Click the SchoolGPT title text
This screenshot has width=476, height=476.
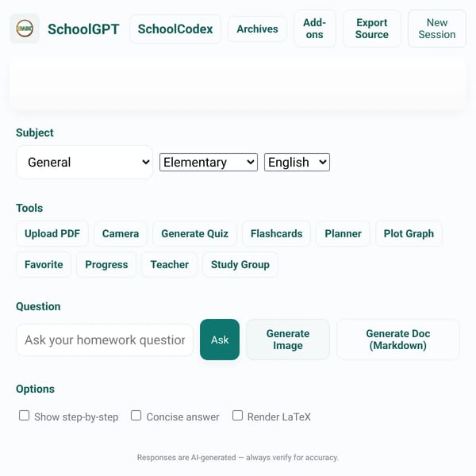pyautogui.click(x=83, y=29)
